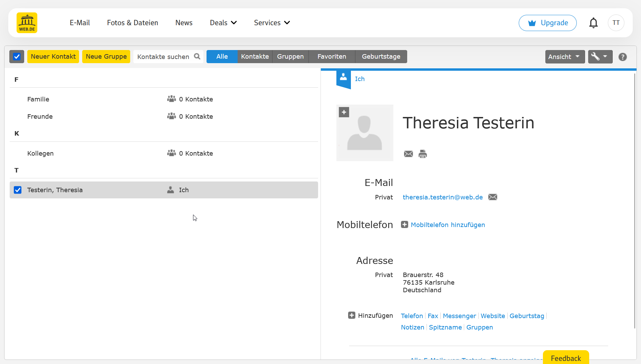The image size is (641, 364).
Task: Click the search magnifier icon
Action: pos(197,56)
